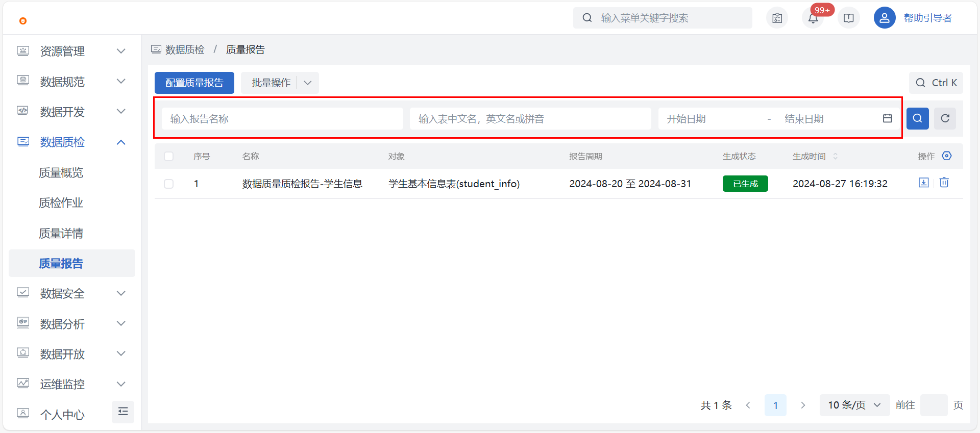This screenshot has height=433, width=980.
Task: Click the 2024-08-27 16:19:32 timestamp cell
Action: [x=840, y=184]
